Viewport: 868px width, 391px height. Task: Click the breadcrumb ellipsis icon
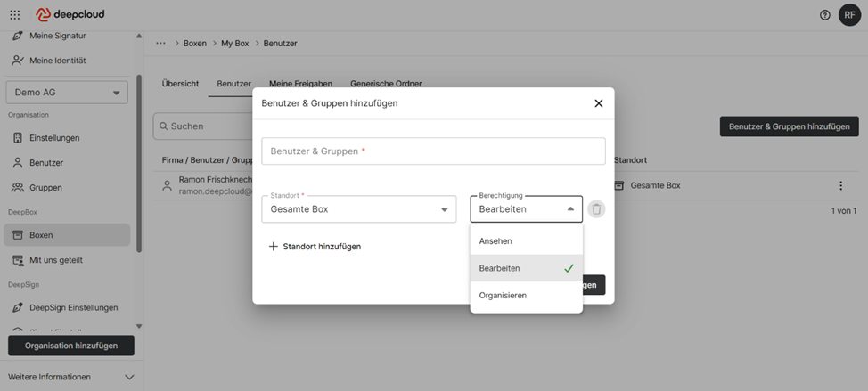160,43
